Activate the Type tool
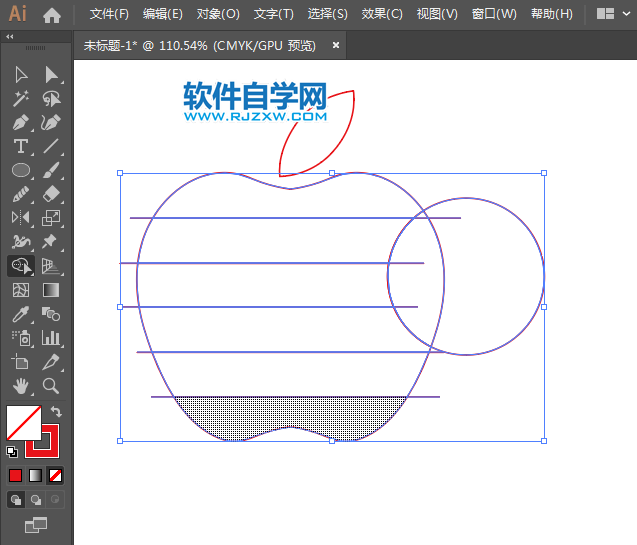This screenshot has height=545, width=637. point(21,146)
